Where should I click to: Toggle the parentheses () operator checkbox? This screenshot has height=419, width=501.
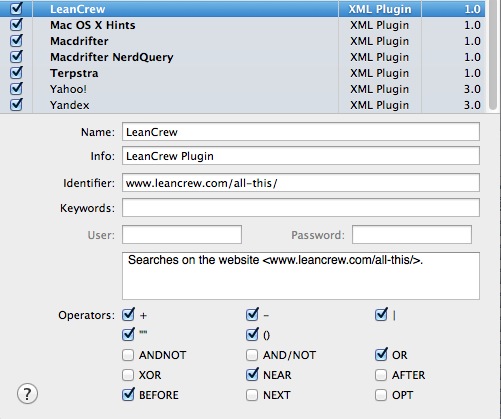click(x=252, y=335)
